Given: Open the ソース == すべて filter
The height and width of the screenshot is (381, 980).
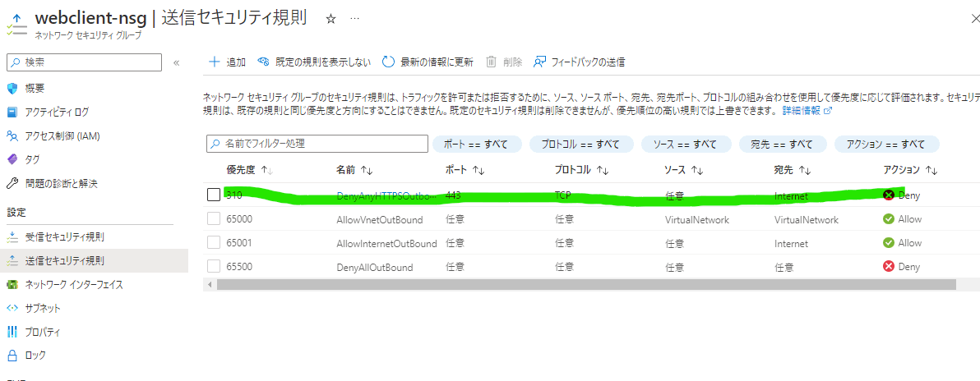Looking at the screenshot, I should coord(686,144).
